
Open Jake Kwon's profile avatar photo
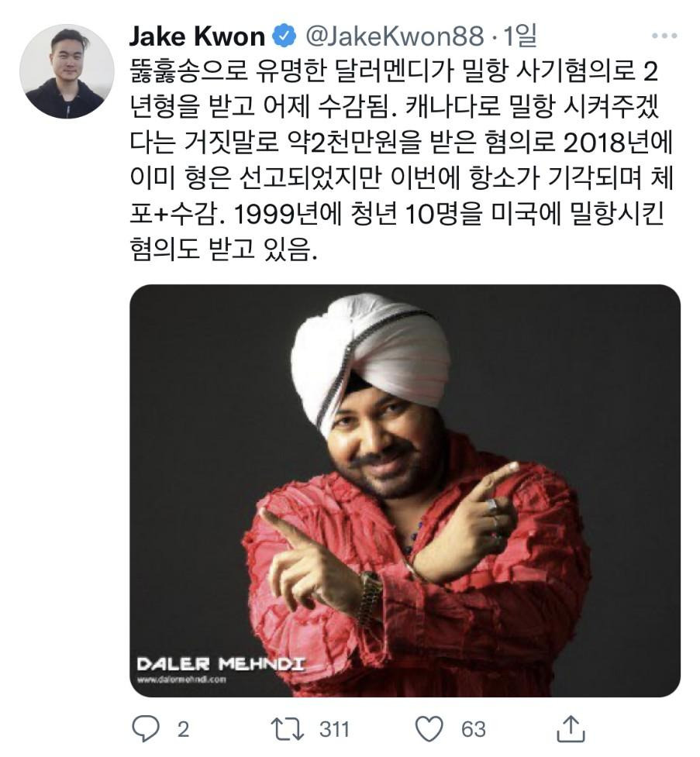point(66,71)
